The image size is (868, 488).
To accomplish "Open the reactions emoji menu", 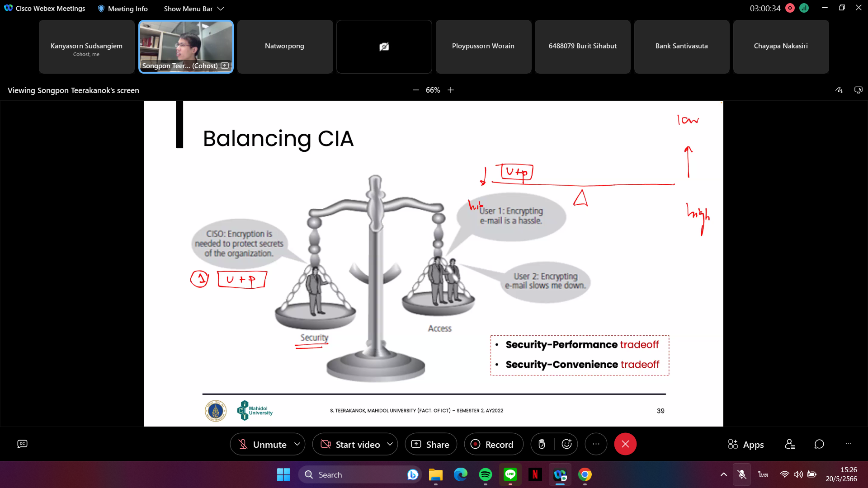I will 566,444.
